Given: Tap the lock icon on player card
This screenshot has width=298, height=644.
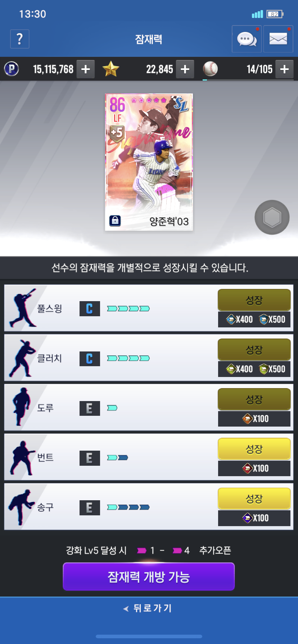Looking at the screenshot, I should click(115, 220).
